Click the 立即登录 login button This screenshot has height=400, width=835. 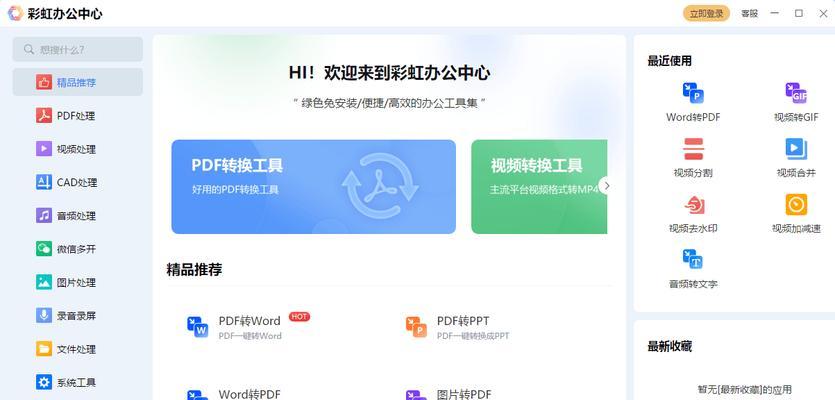pos(706,14)
